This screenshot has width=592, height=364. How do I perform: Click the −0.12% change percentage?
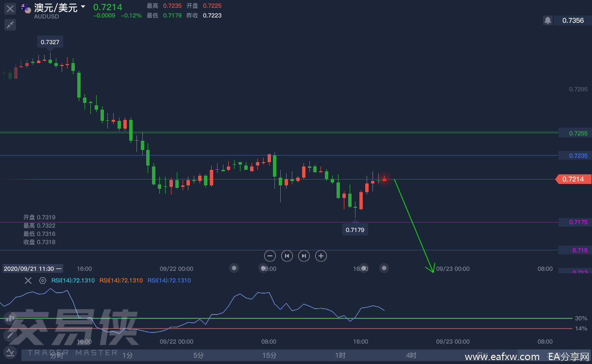131,16
